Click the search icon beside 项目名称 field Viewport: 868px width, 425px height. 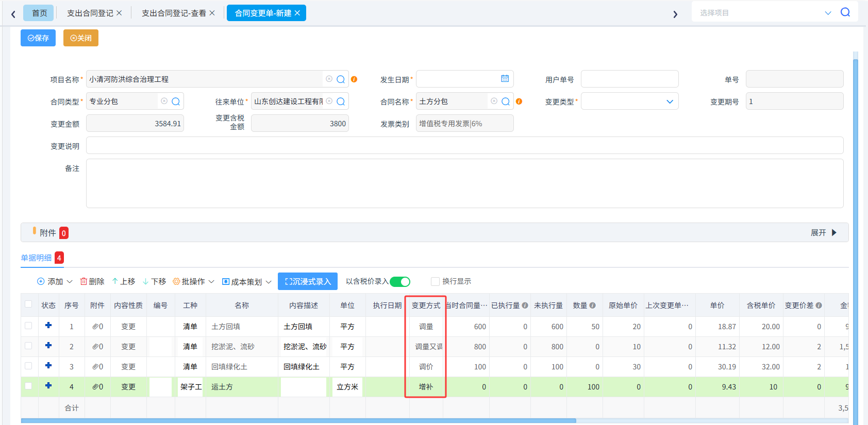click(x=341, y=79)
